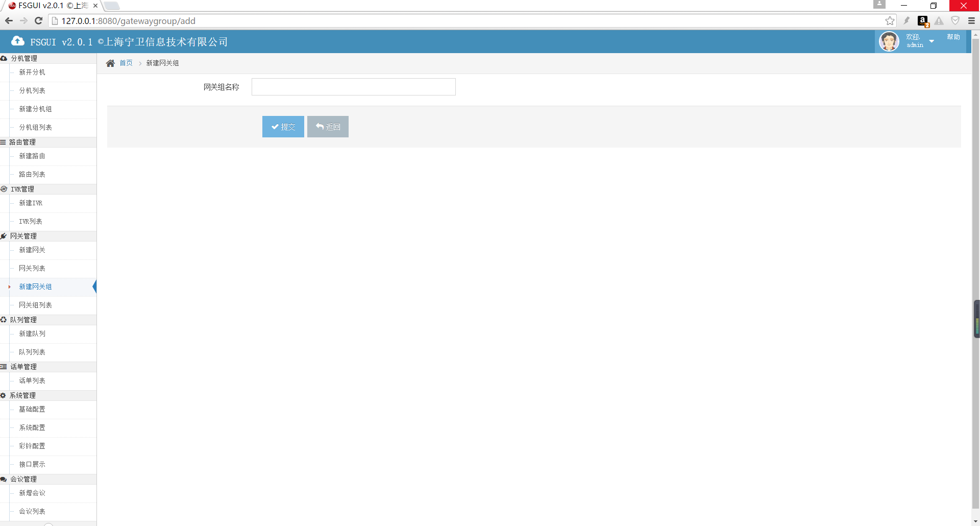This screenshot has width=980, height=526.
Task: Click the home icon in breadcrumb
Action: point(110,63)
